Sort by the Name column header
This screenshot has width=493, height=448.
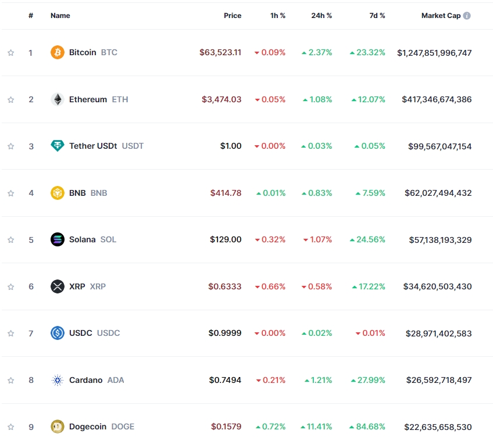pos(60,16)
